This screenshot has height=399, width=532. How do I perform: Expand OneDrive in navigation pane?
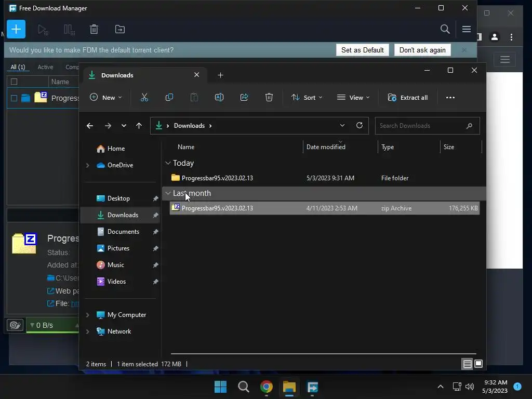coord(87,165)
